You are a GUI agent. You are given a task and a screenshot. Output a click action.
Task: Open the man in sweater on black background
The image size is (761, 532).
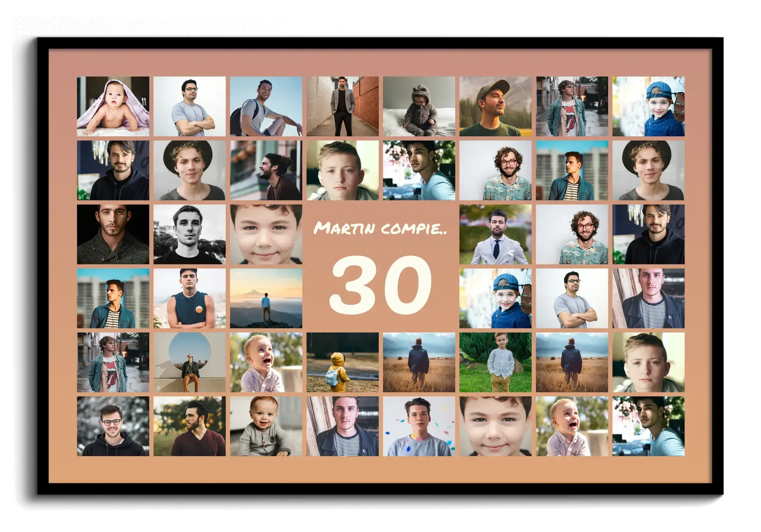[113, 234]
